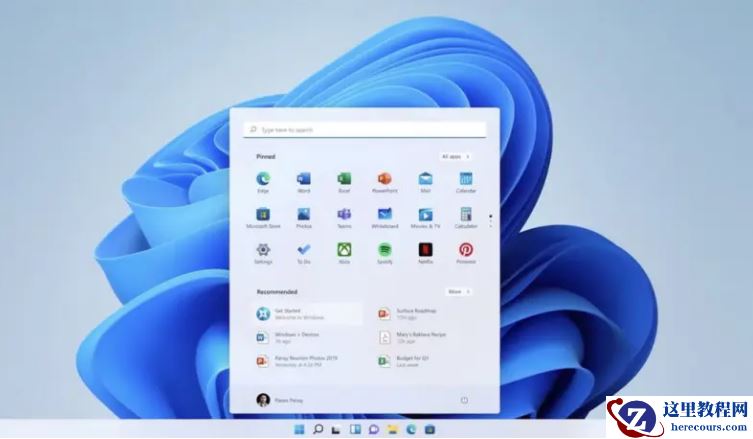
Task: Open the Edge browser from Pinned apps
Action: [263, 183]
